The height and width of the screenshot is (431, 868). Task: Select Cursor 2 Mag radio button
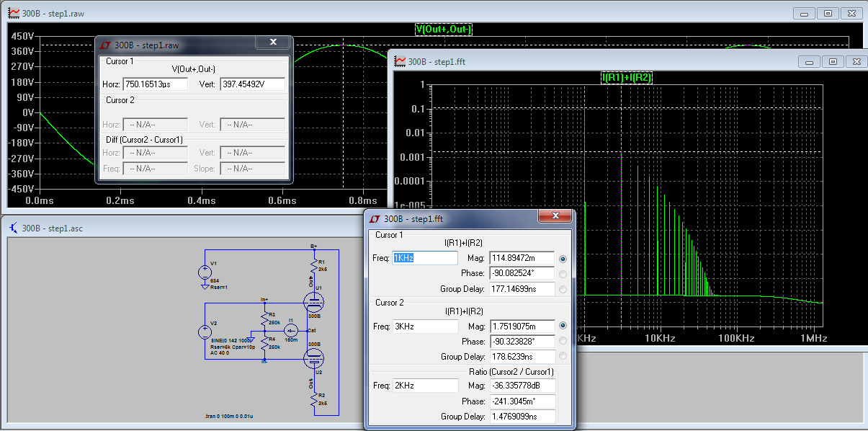[563, 326]
